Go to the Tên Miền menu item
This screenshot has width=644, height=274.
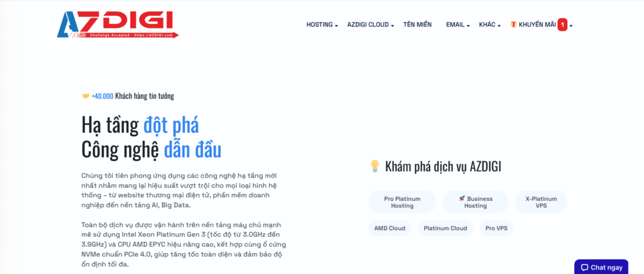[x=418, y=25]
